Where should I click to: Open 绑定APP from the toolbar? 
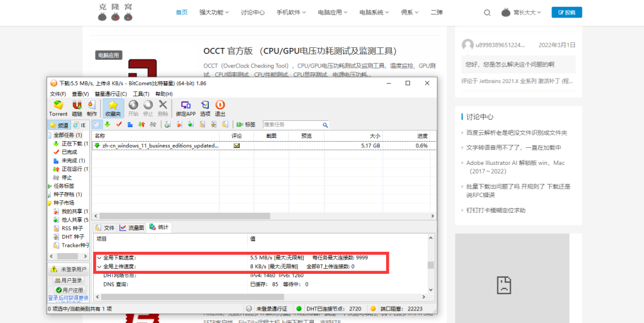pyautogui.click(x=186, y=108)
